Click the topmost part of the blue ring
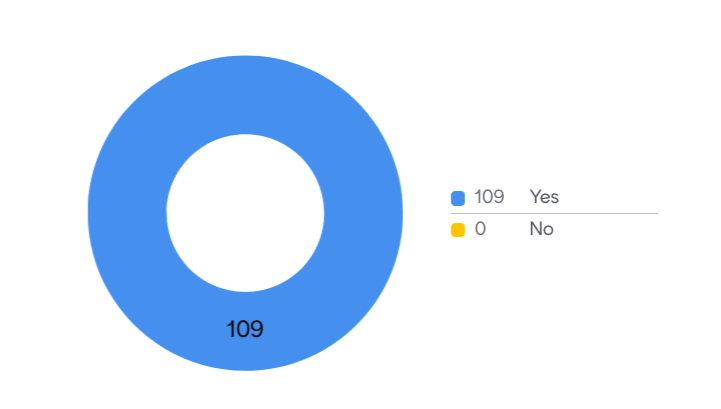The width and height of the screenshot is (721, 409). click(x=245, y=94)
